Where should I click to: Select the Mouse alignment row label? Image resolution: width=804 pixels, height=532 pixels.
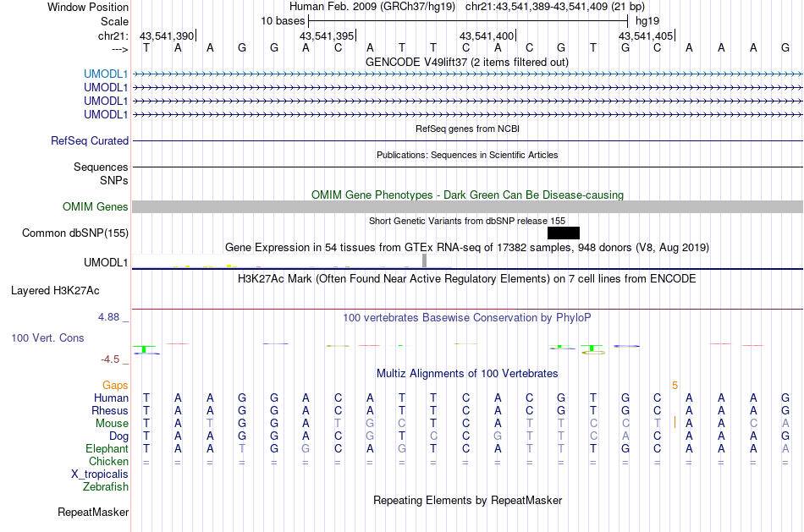[x=112, y=424]
